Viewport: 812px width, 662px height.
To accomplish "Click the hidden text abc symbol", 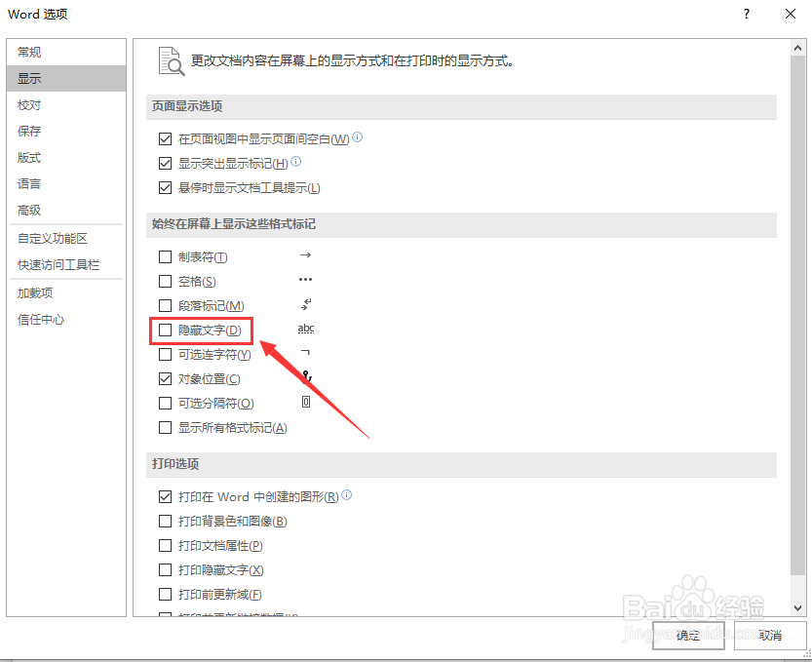I will click(305, 329).
